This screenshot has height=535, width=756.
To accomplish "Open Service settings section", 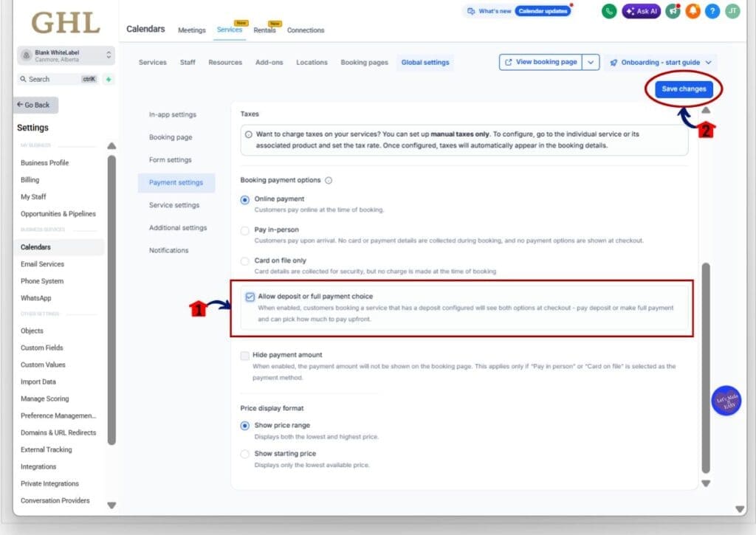I will 174,205.
